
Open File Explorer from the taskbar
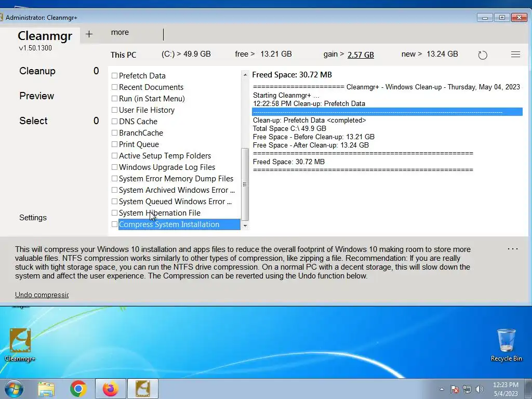click(x=46, y=389)
